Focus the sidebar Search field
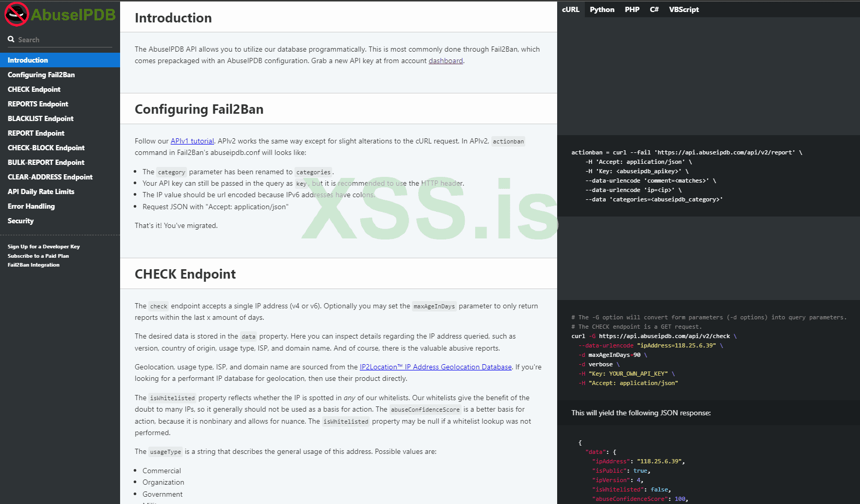The height and width of the screenshot is (504, 860). click(x=64, y=40)
